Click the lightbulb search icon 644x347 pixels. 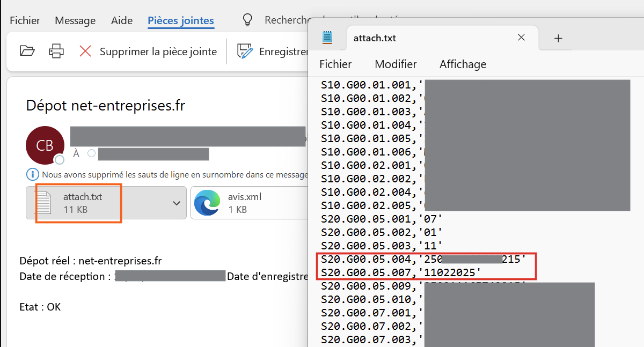247,20
